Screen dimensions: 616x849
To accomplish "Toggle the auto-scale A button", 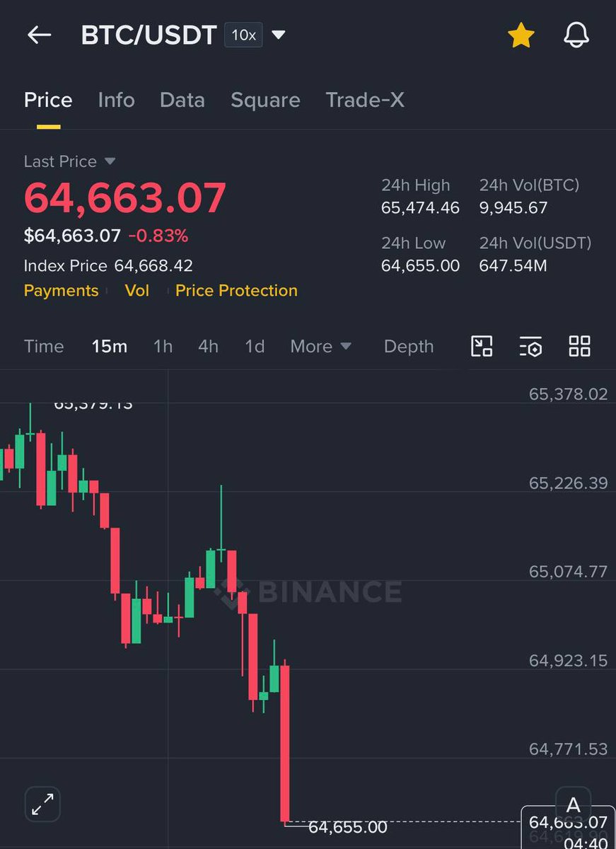I will tap(574, 804).
